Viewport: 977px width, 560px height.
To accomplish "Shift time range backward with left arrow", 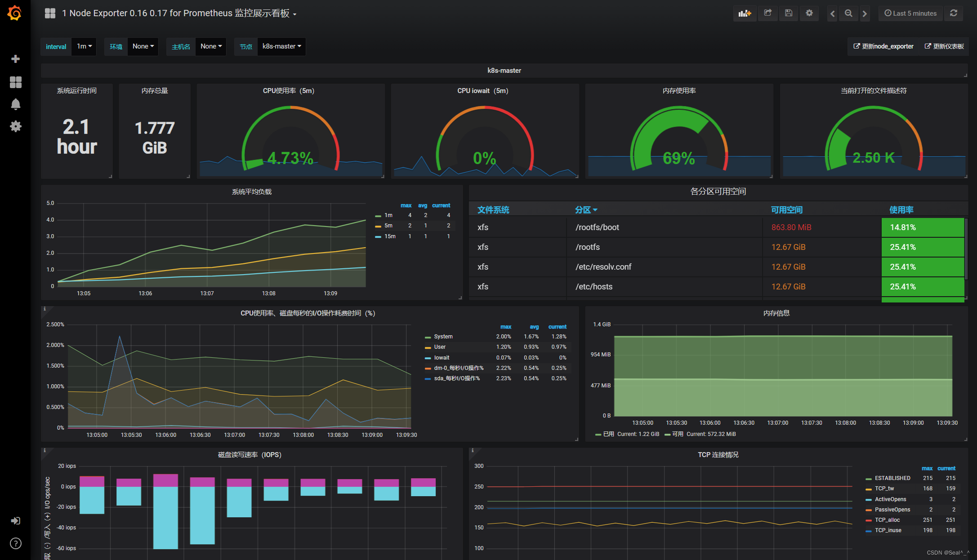I will point(832,13).
